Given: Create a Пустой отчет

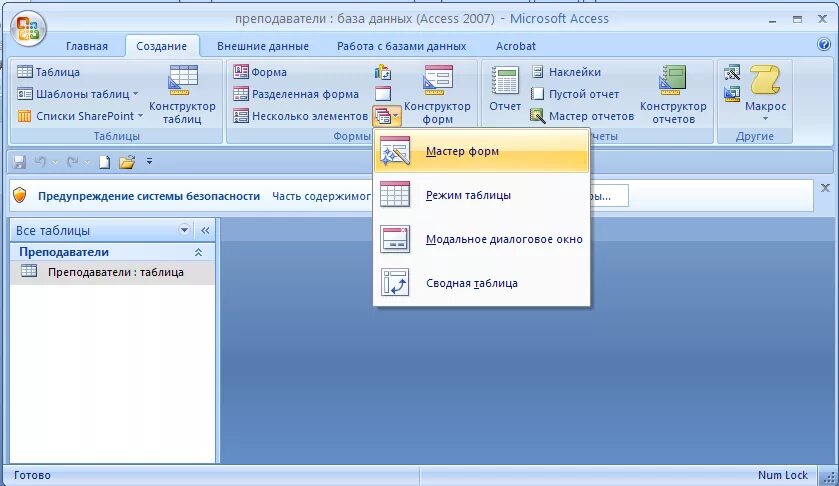Looking at the screenshot, I should [575, 94].
